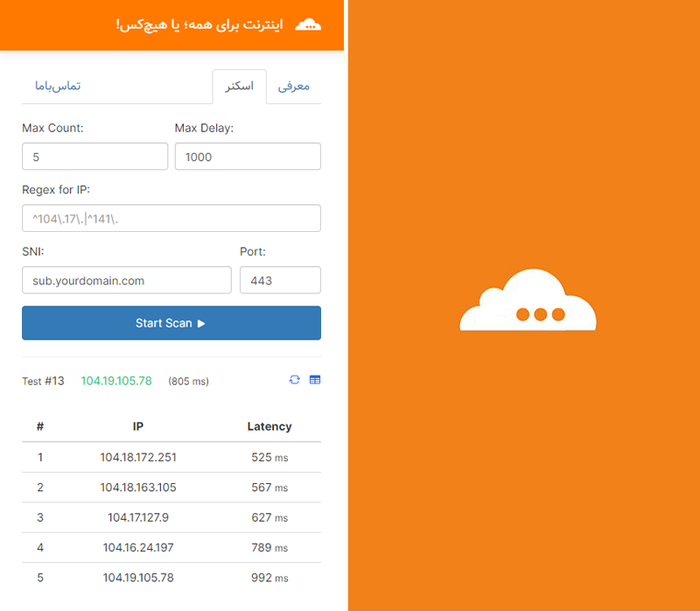Screen dimensions: 700x611
Task: Click the IP column header
Action: pos(138,426)
